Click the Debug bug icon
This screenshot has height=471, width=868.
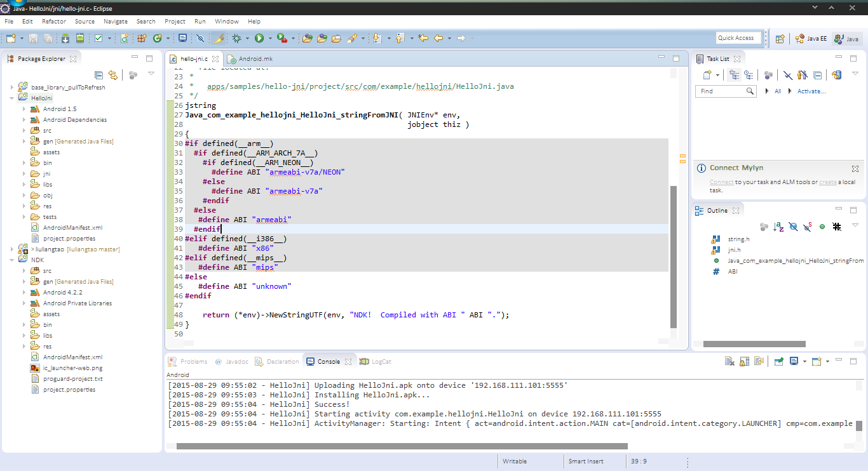(x=236, y=38)
